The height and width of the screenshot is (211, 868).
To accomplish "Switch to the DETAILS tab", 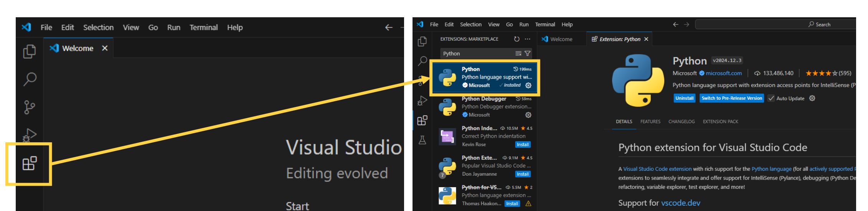I will tap(624, 122).
